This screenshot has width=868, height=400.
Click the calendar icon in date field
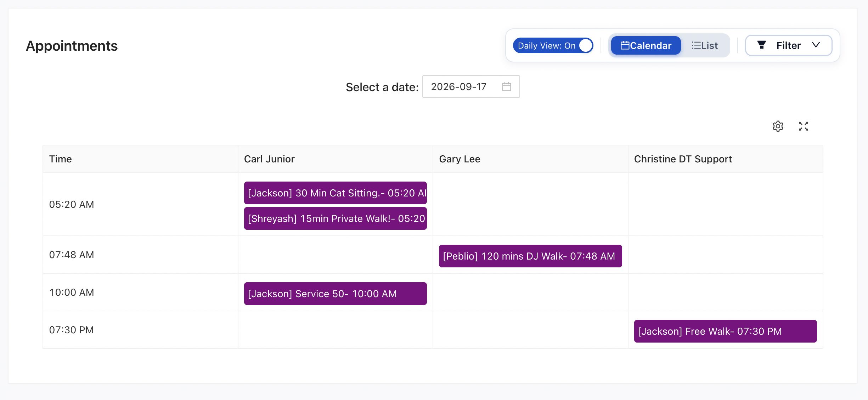506,87
